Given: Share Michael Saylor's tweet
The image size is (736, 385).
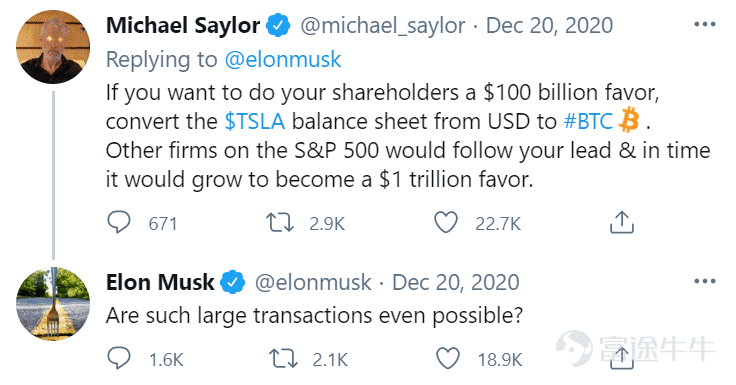Looking at the screenshot, I should 621,222.
